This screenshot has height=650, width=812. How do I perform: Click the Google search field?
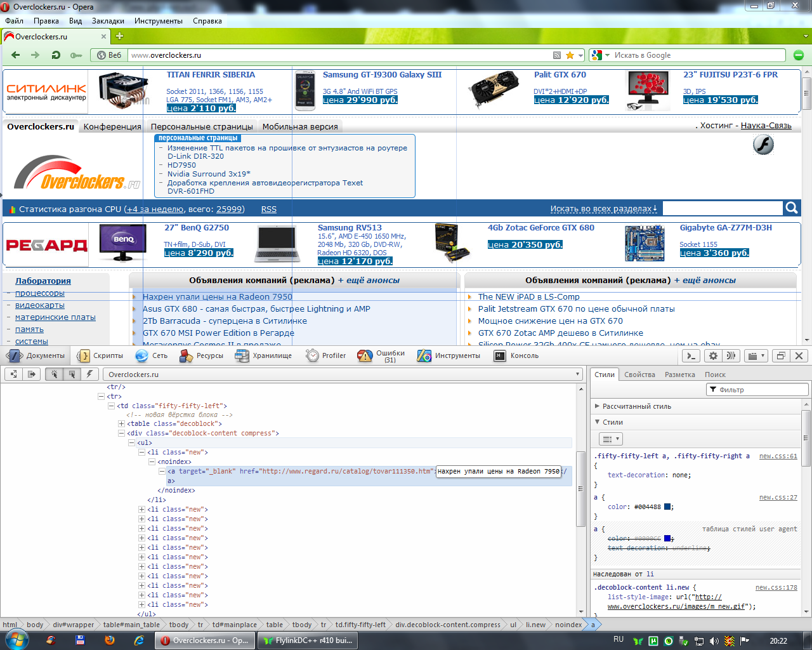(x=698, y=55)
